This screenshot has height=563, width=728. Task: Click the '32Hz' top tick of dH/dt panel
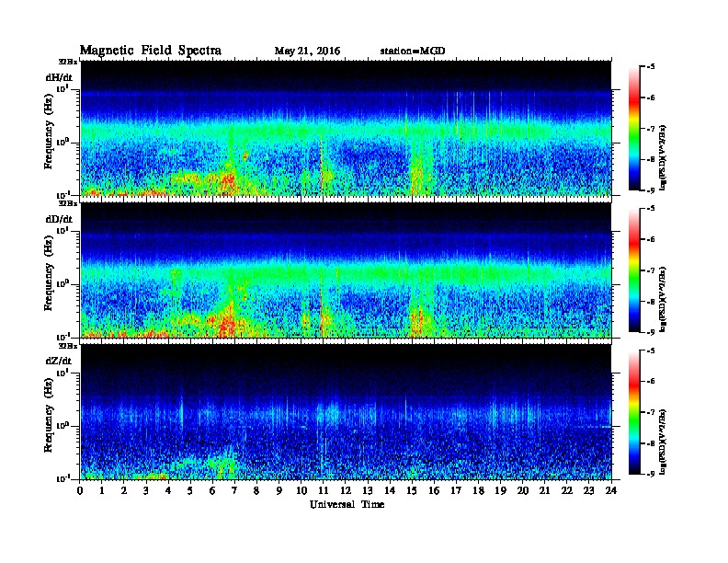[x=68, y=62]
